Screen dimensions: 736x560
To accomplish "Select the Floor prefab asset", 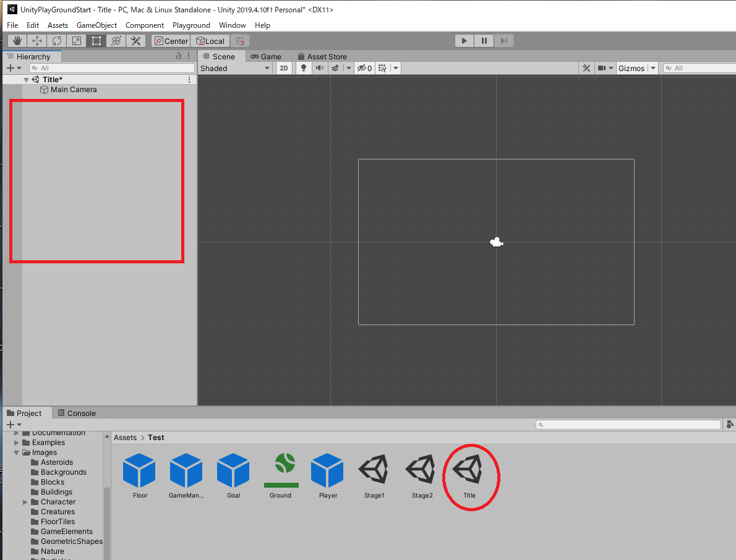I will coord(139,475).
